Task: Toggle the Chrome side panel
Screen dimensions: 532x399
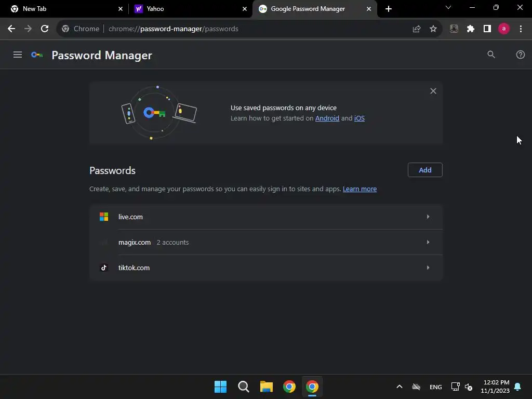Action: [x=487, y=29]
